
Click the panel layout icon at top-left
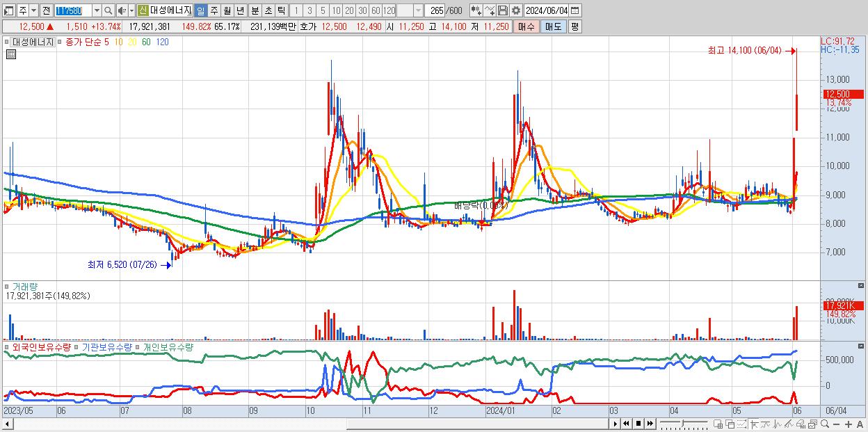coord(8,11)
